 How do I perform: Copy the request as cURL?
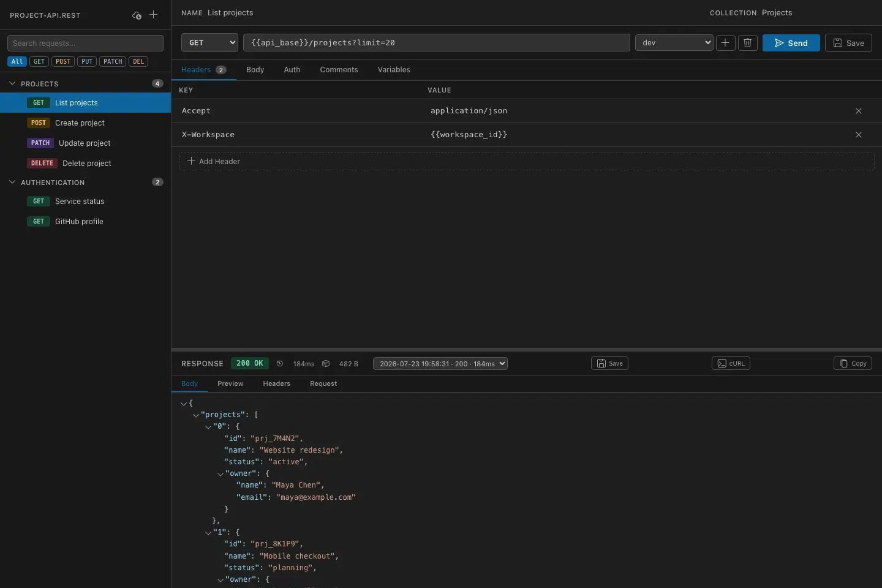pyautogui.click(x=731, y=363)
